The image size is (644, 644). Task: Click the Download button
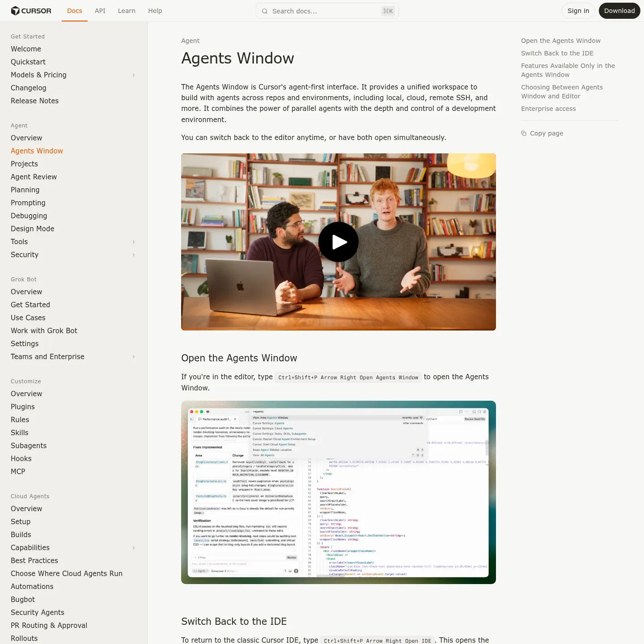pos(619,11)
